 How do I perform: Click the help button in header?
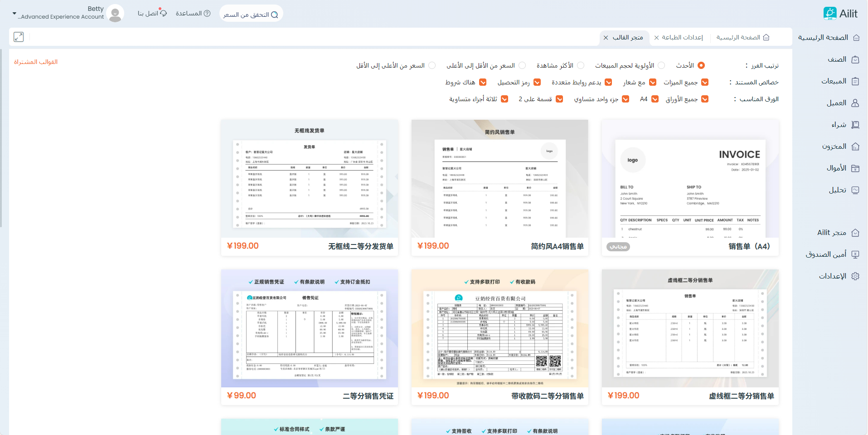[193, 14]
